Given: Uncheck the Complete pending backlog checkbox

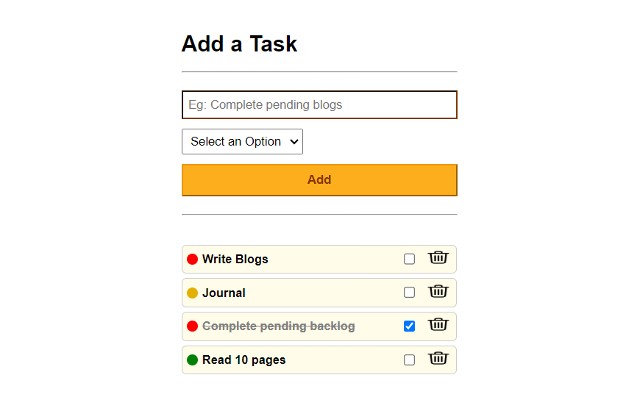Looking at the screenshot, I should point(409,326).
